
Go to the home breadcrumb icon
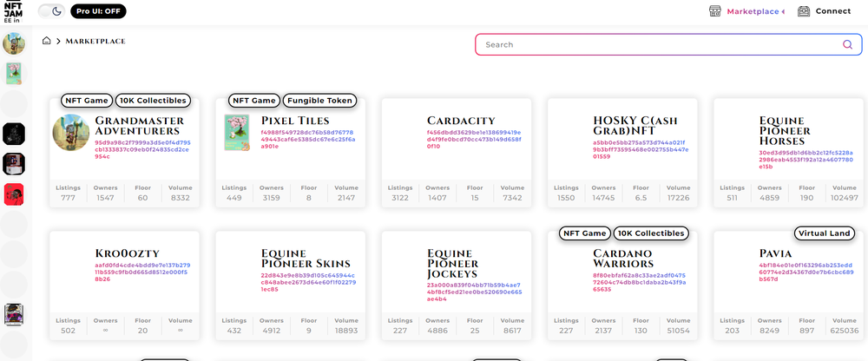pos(47,41)
